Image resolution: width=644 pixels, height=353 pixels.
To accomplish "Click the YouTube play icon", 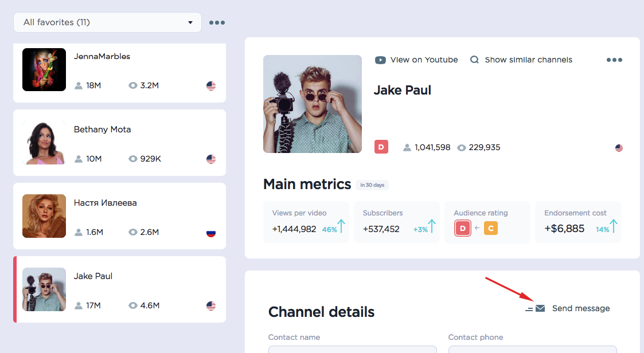I will (380, 60).
